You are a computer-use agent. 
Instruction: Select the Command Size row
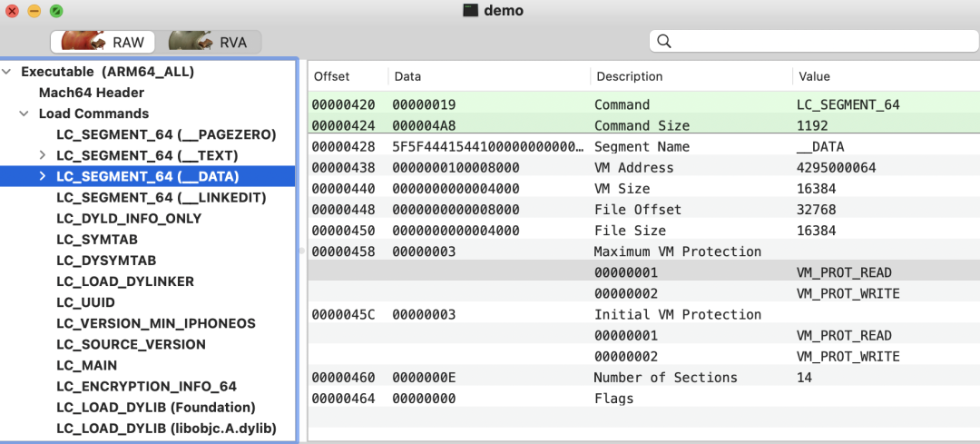(643, 125)
